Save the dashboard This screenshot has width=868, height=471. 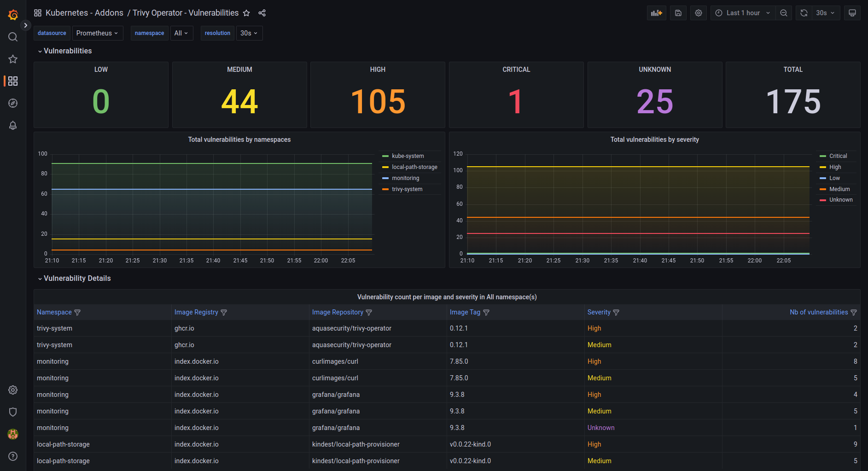677,12
